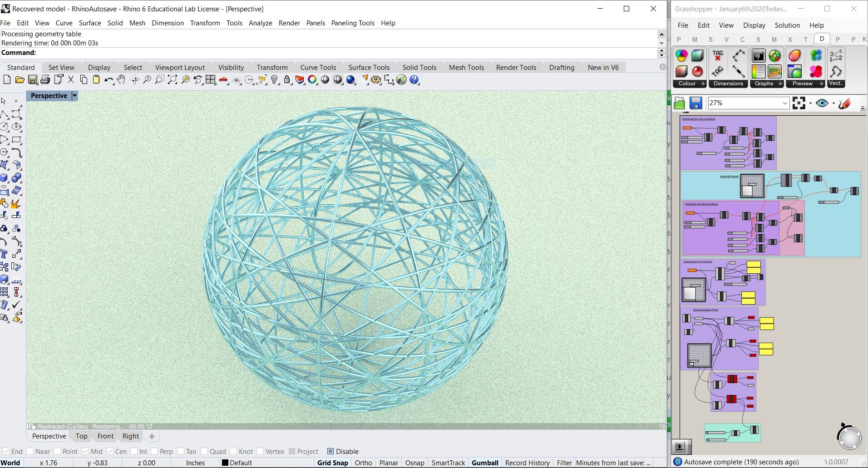Viewport: 868px width, 468px height.
Task: Click the Print icon in Rhino
Action: (45, 80)
